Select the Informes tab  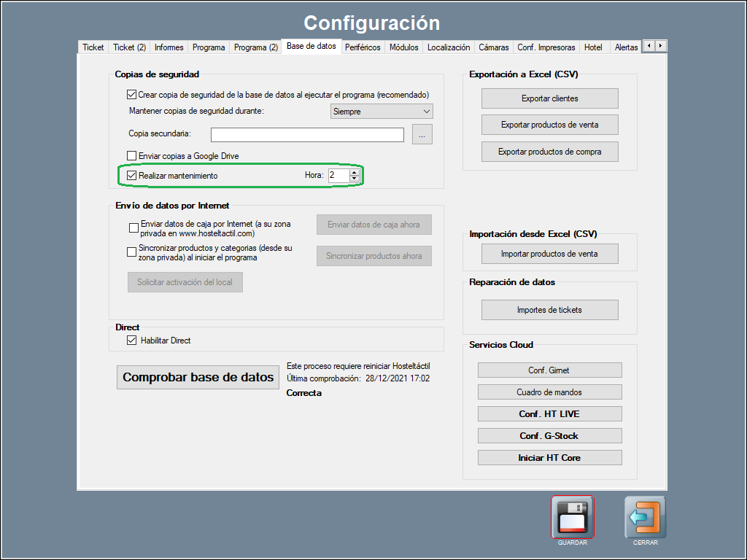tap(169, 47)
